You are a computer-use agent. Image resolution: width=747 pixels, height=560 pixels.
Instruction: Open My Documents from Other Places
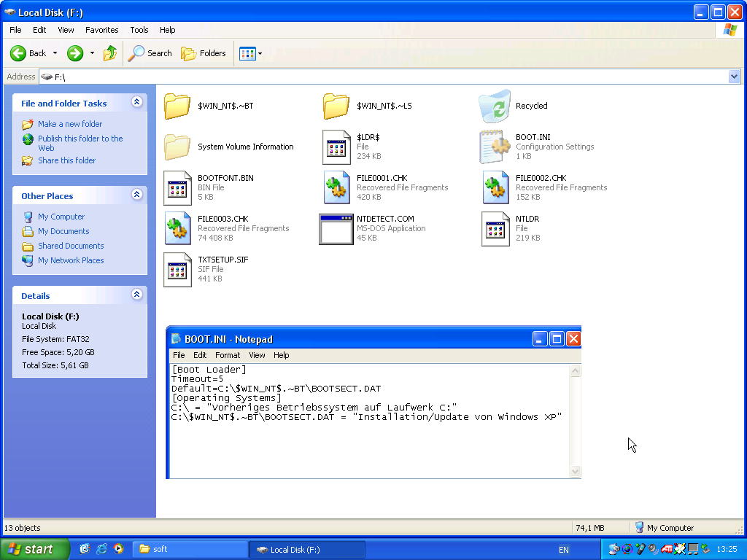point(63,231)
